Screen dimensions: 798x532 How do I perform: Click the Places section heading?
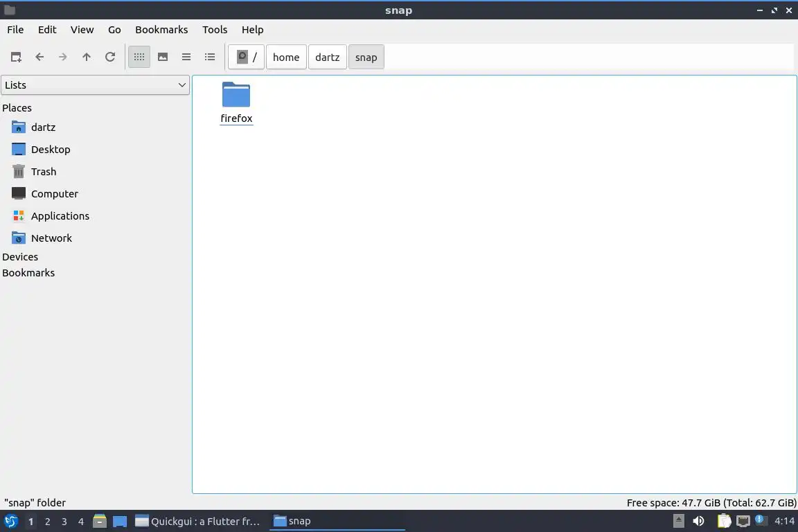tap(17, 108)
